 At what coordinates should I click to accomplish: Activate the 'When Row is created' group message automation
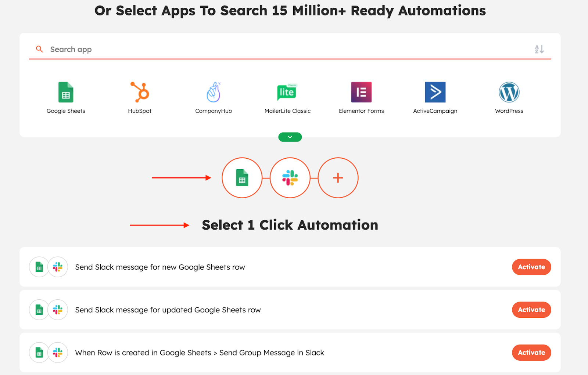tap(531, 352)
